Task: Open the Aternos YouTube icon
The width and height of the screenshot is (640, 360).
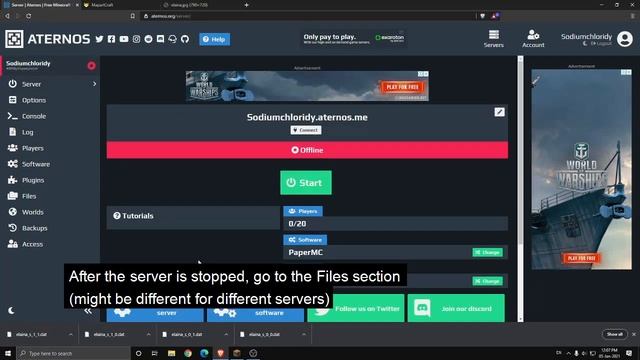Action: click(x=124, y=39)
